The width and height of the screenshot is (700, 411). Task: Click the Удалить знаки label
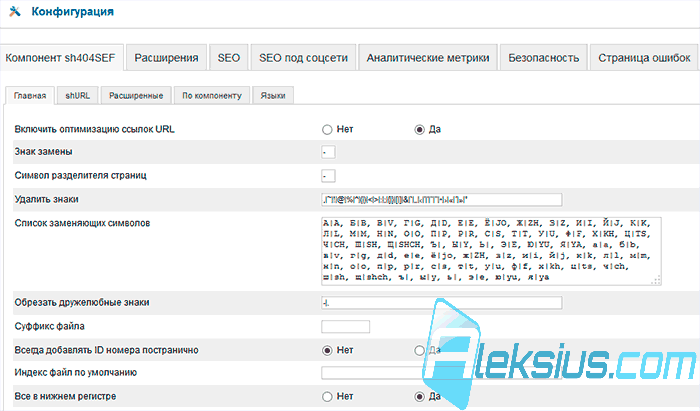tap(46, 199)
